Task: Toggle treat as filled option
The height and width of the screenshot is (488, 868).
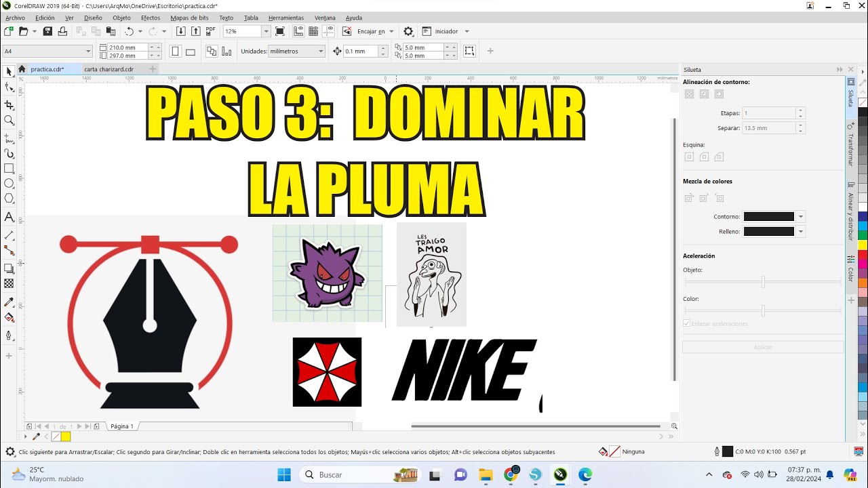Action: coord(469,51)
